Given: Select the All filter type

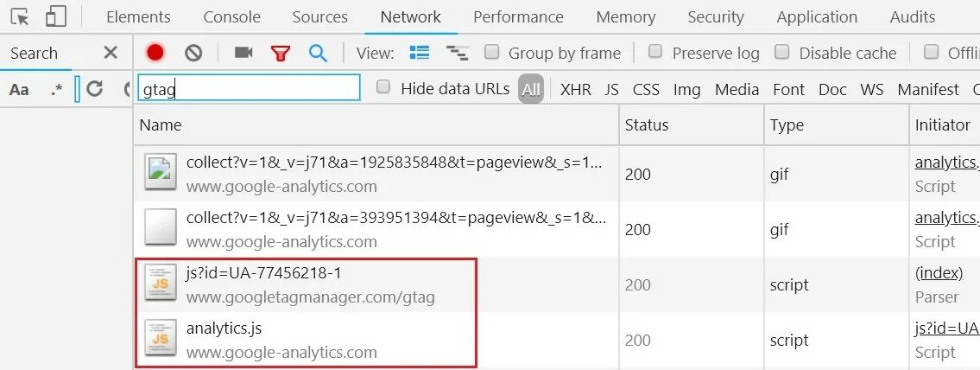Looking at the screenshot, I should click(531, 90).
